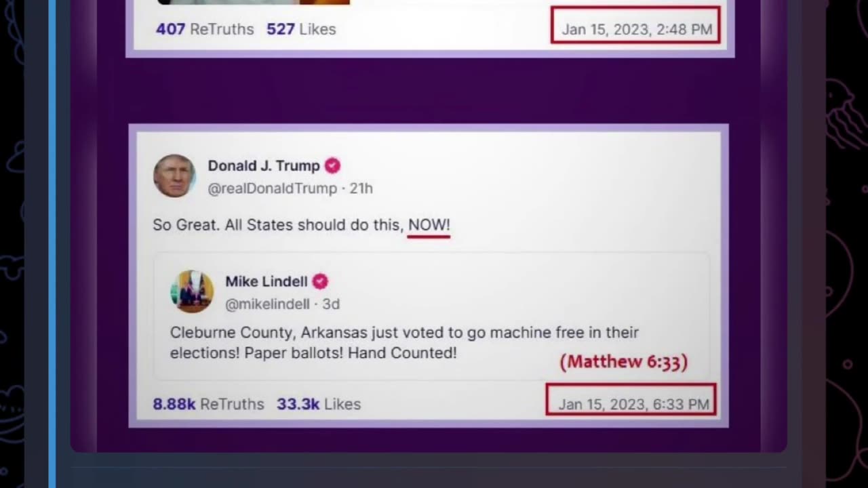Click the 527 Likes count

(x=301, y=29)
